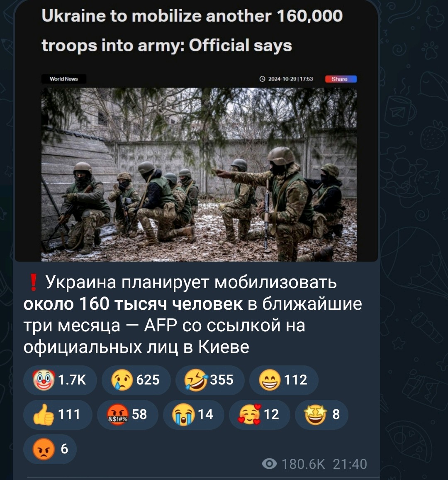
Task: Click the 180.6K views count
Action: (x=303, y=464)
